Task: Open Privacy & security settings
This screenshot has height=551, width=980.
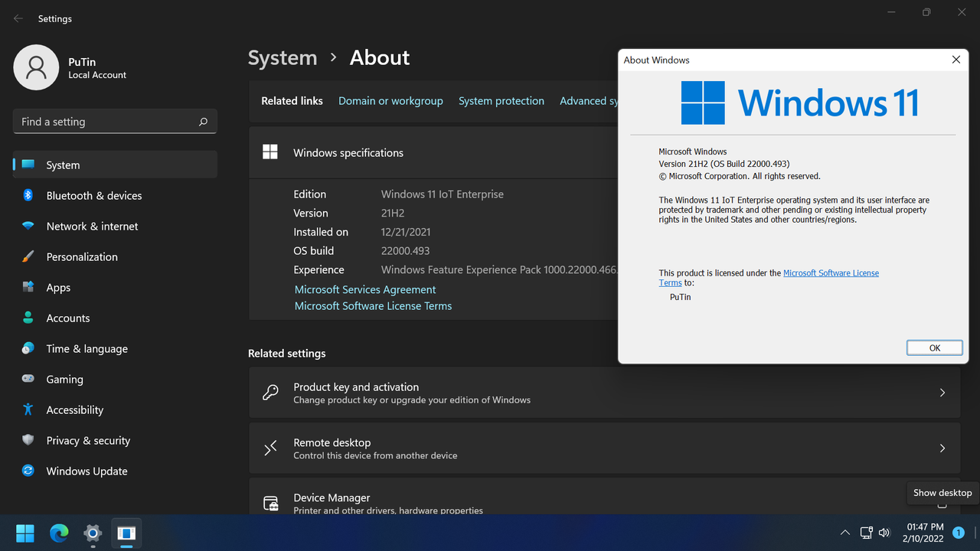Action: [x=115, y=440]
